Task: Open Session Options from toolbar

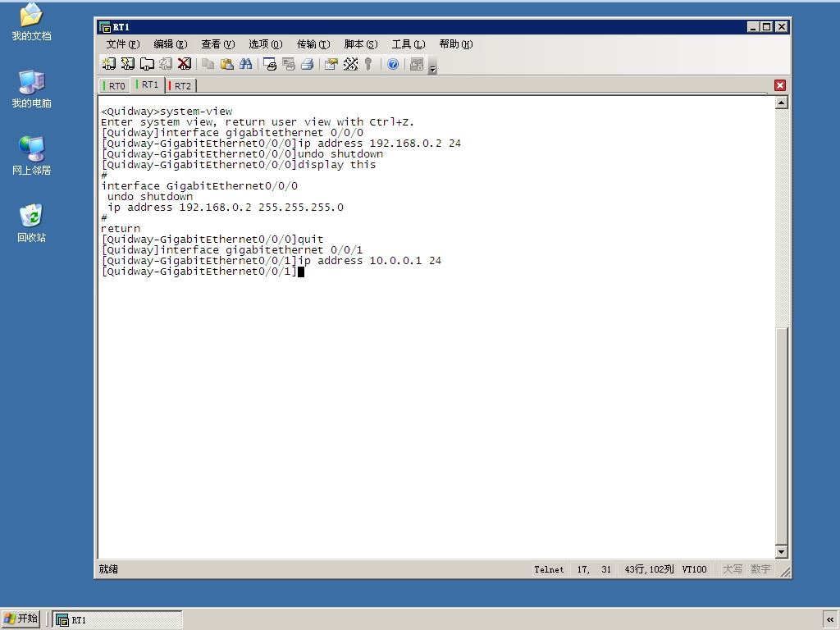Action: click(x=331, y=64)
